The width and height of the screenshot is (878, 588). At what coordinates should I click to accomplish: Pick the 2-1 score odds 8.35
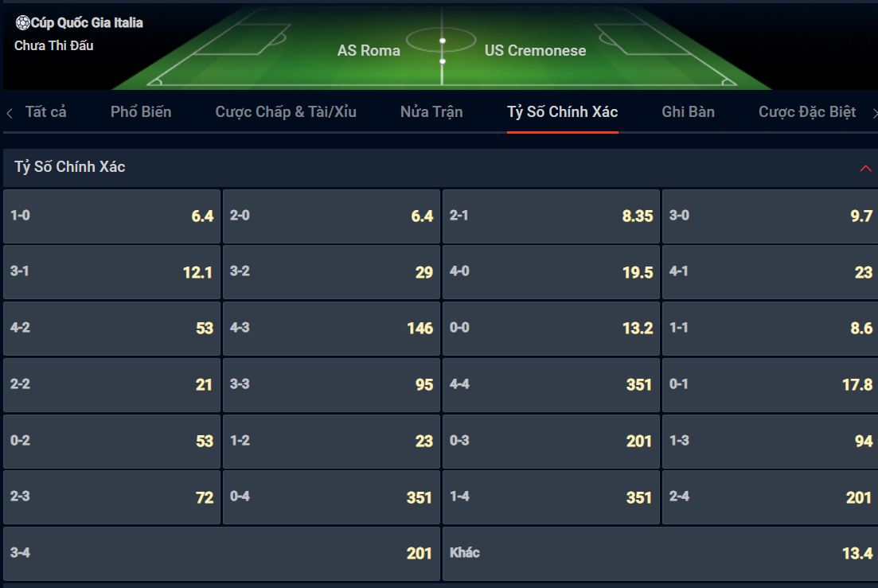551,216
